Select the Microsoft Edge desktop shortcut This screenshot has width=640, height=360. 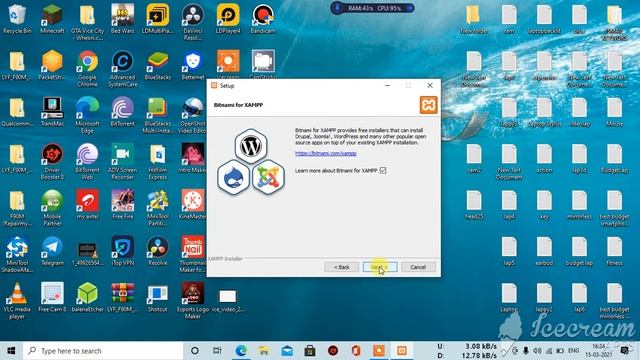point(87,116)
